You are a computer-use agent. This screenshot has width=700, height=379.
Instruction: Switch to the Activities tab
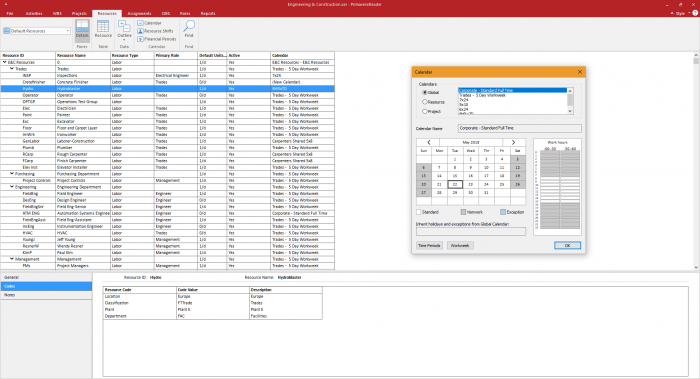(34, 13)
